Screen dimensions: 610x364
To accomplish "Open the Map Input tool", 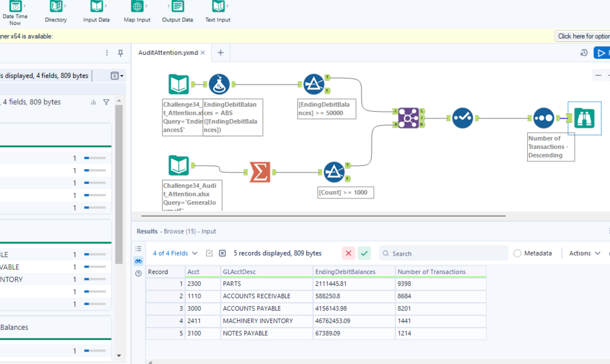I will pos(137,11).
